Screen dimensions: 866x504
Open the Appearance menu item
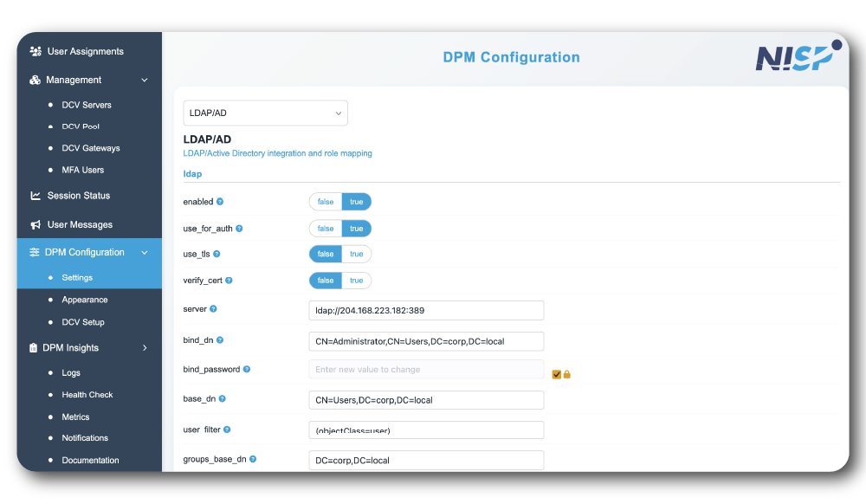85,300
